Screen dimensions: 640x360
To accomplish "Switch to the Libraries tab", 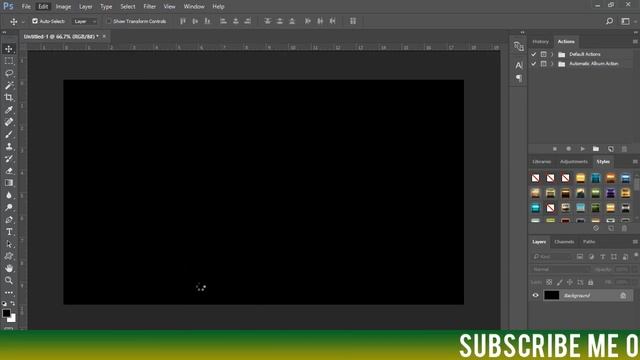I will click(x=542, y=162).
